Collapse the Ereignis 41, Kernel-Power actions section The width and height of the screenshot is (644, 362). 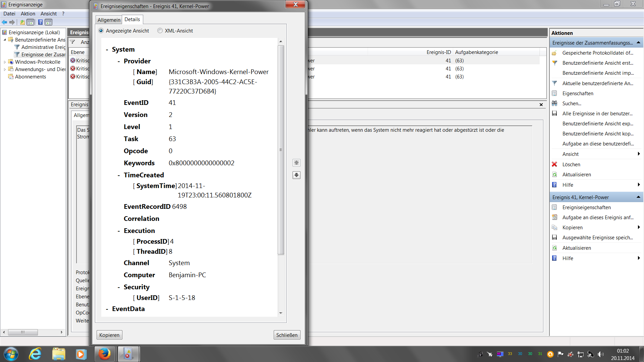click(x=638, y=197)
